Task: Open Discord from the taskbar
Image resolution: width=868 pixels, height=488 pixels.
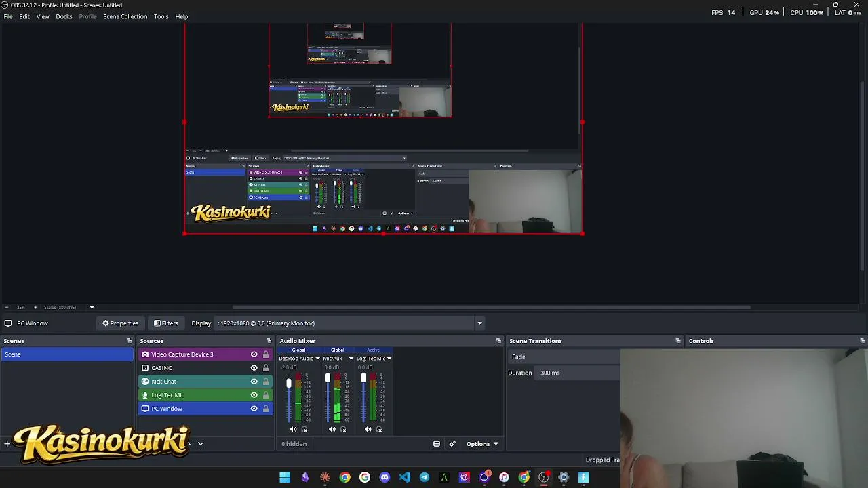Action: pyautogui.click(x=384, y=477)
